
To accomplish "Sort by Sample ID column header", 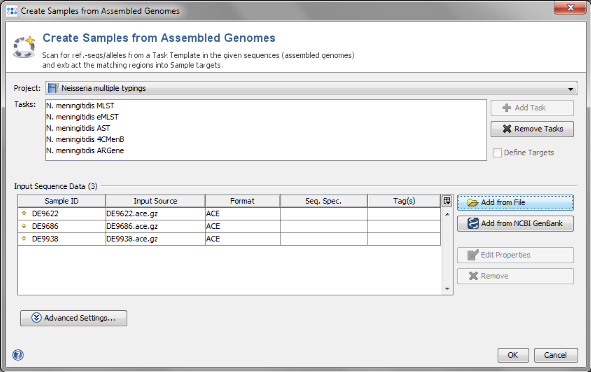I will pos(61,201).
